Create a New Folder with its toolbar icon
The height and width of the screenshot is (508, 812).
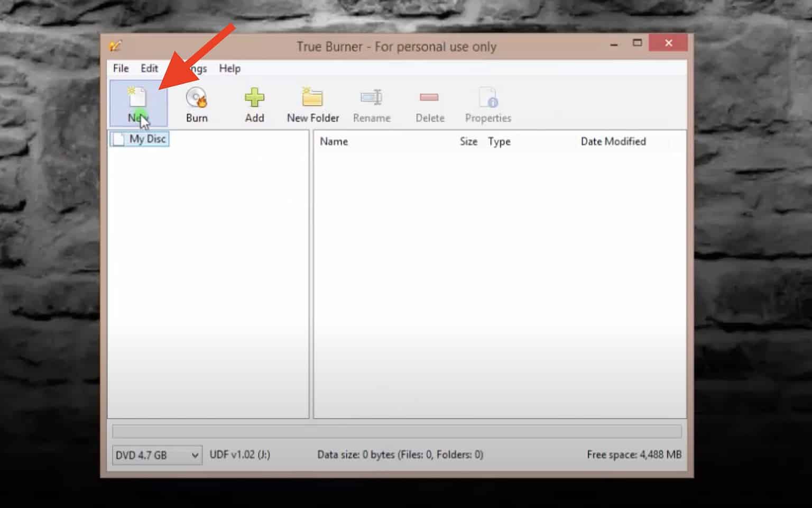(x=312, y=103)
